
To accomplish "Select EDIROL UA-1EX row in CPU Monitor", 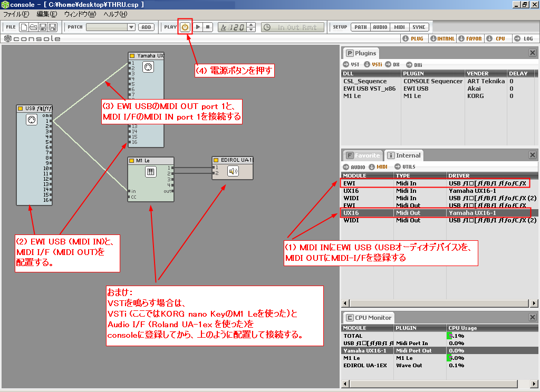I will [439, 366].
